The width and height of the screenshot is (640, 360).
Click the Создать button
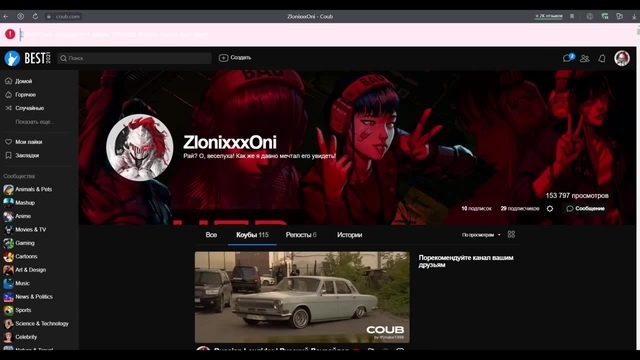[235, 58]
